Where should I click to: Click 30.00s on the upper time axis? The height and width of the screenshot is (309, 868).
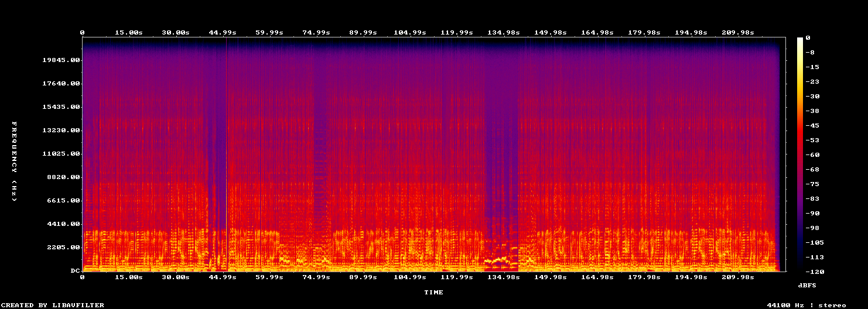[176, 33]
